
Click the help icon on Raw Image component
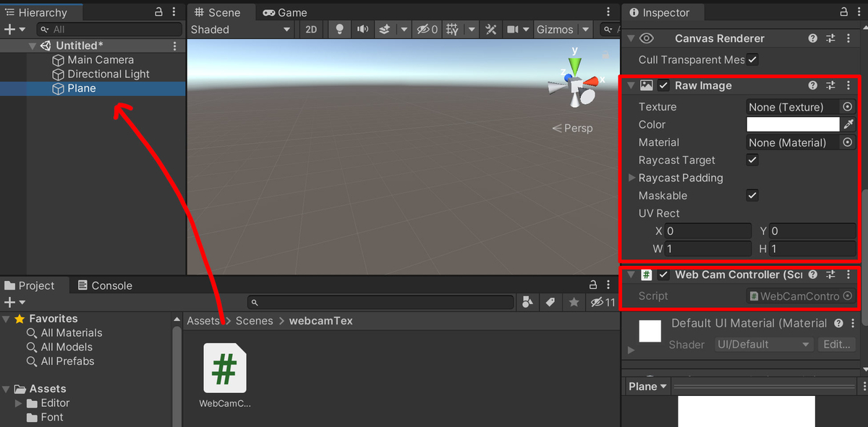812,85
